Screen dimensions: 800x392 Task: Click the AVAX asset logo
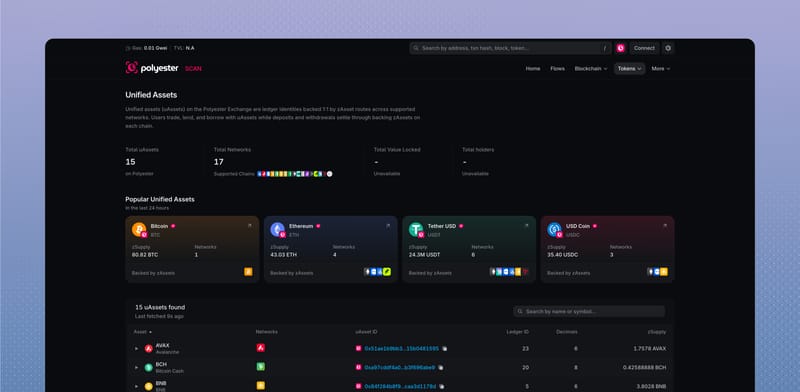point(148,349)
